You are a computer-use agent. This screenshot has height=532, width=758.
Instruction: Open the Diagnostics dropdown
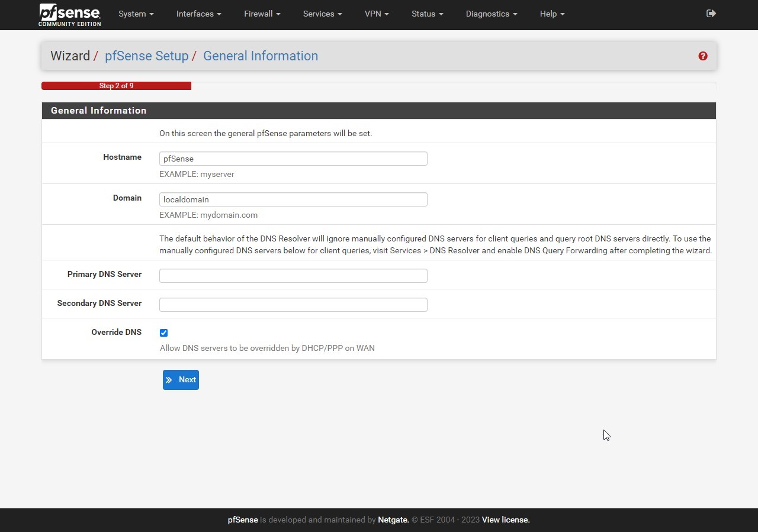(492, 14)
